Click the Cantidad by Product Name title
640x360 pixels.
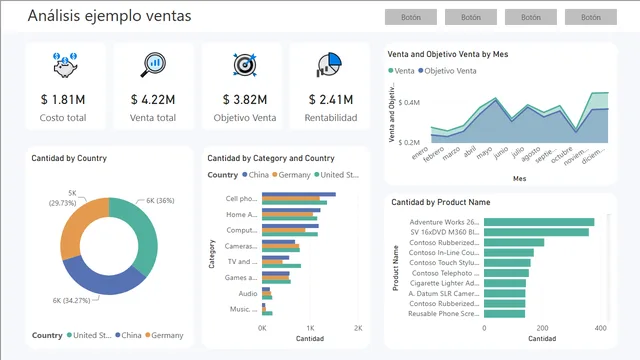coord(441,202)
